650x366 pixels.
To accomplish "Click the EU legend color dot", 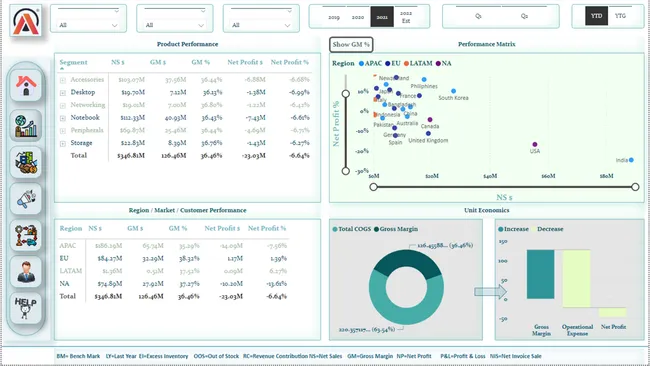I will pos(388,63).
